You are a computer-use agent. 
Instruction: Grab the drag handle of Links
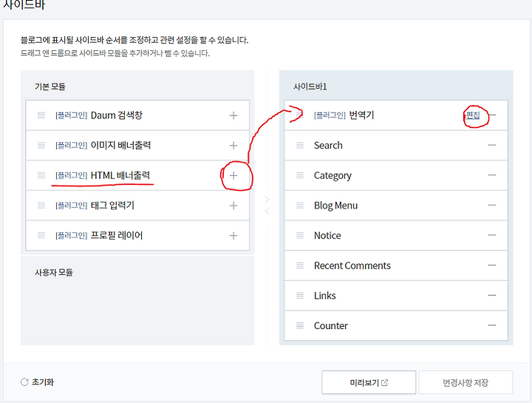click(x=300, y=295)
